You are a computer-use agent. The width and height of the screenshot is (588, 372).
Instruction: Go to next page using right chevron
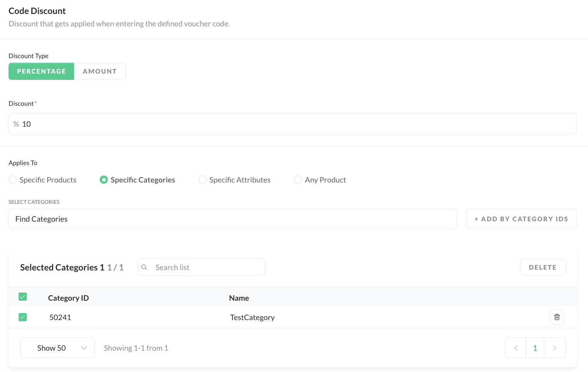coord(555,348)
